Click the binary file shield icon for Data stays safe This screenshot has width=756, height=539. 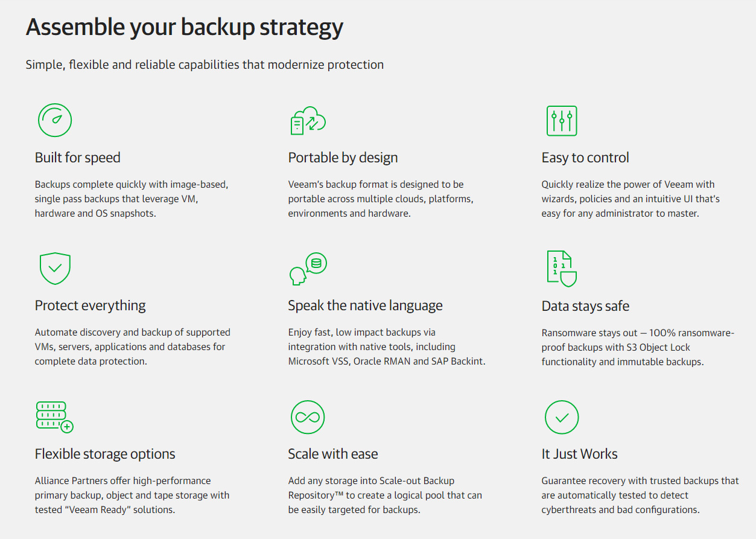pyautogui.click(x=562, y=269)
